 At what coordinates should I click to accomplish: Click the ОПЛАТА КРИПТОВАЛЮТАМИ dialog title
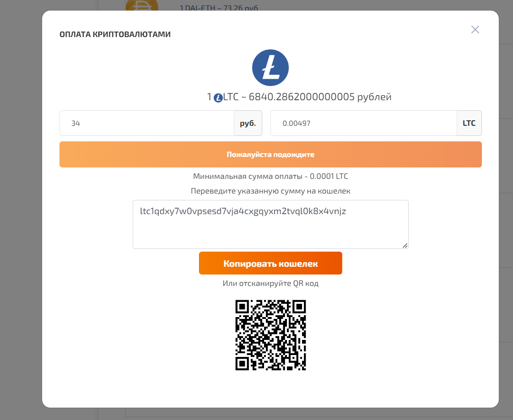coord(115,34)
